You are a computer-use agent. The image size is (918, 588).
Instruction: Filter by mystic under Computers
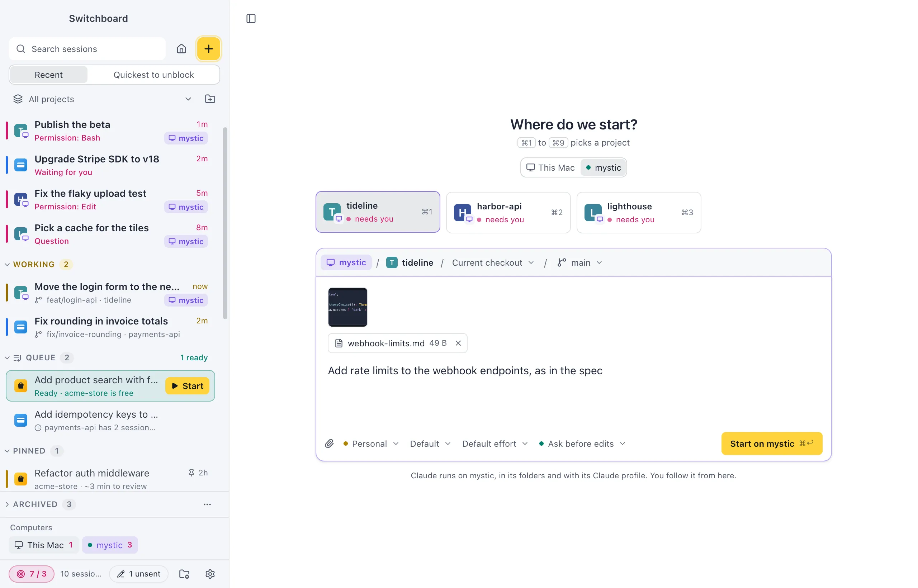point(110,545)
